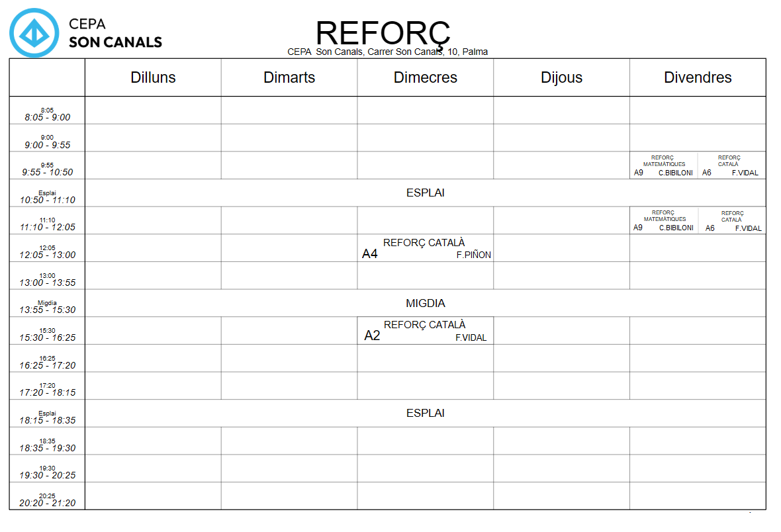Viewport: 781px width, 532px height.
Task: Select the REFORÇ title heading
Action: tap(383, 33)
